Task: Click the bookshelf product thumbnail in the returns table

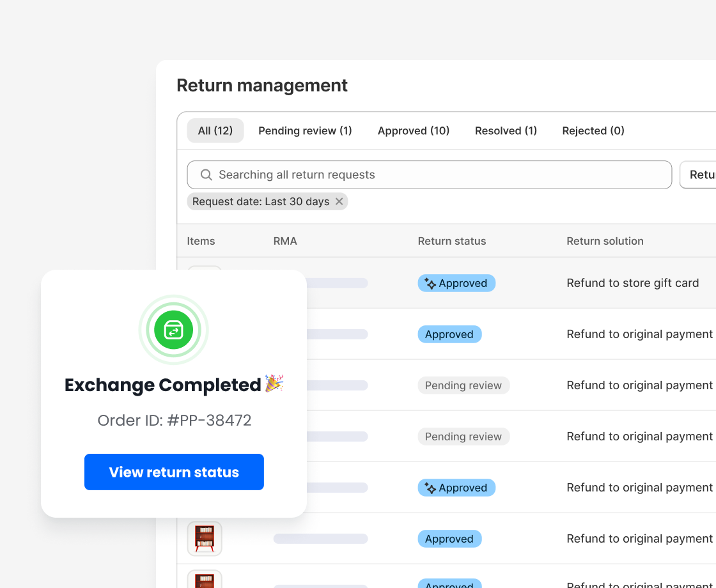Action: 204,538
